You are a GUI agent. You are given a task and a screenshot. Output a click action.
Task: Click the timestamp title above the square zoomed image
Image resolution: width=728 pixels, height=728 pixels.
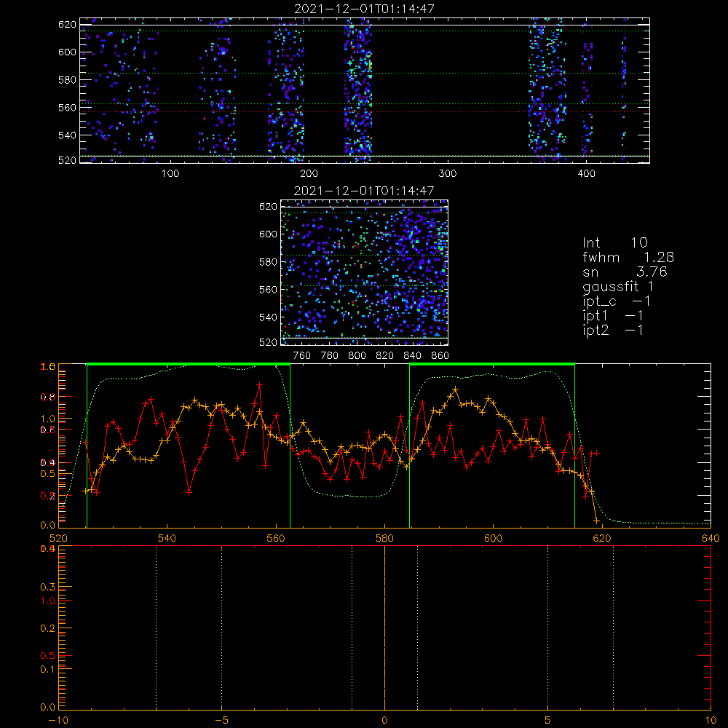pyautogui.click(x=364, y=191)
